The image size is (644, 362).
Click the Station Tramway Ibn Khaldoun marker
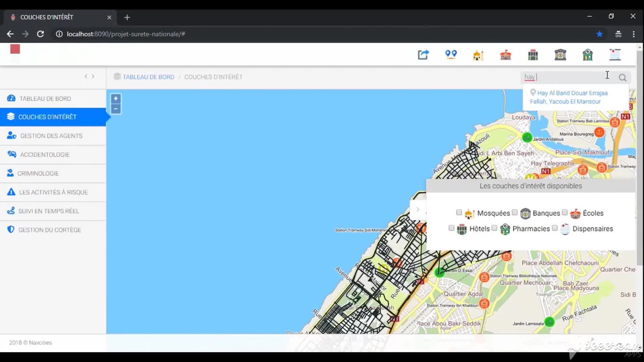[x=484, y=304]
